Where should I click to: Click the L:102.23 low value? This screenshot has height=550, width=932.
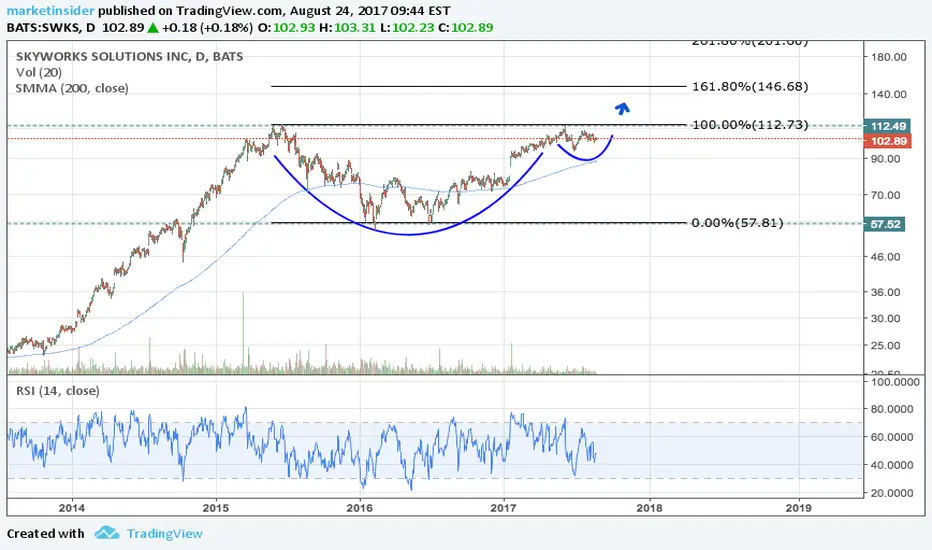click(x=407, y=27)
